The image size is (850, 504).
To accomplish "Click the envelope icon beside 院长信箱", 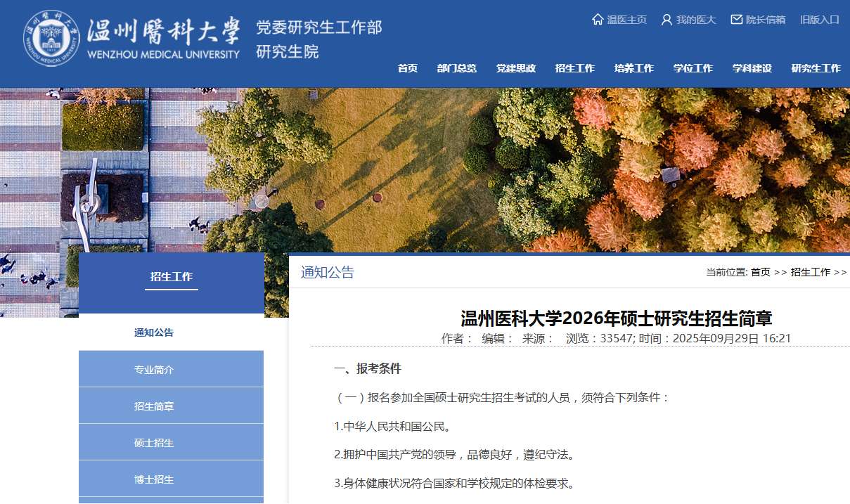I will tap(737, 20).
